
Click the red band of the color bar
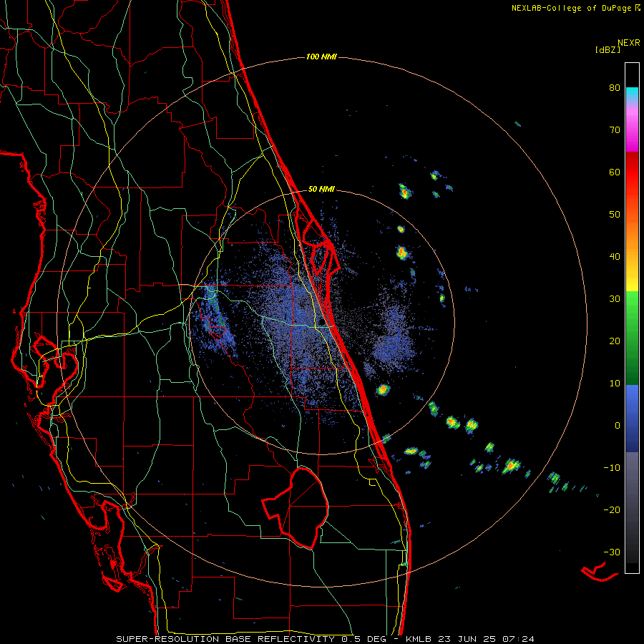pos(632,168)
